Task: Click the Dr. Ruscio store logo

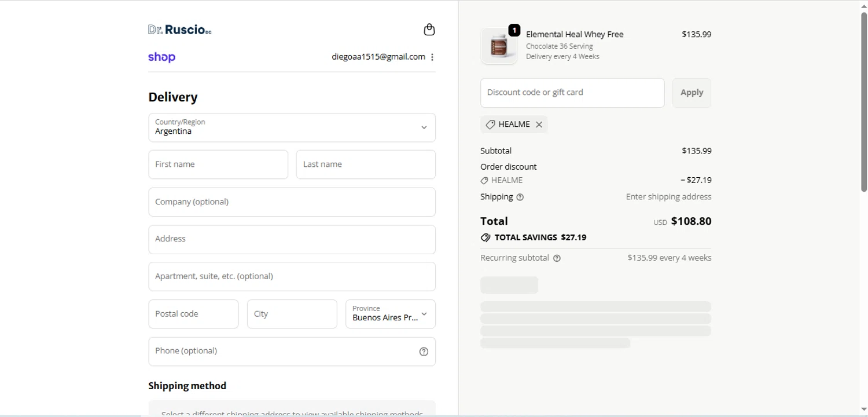Action: [179, 30]
